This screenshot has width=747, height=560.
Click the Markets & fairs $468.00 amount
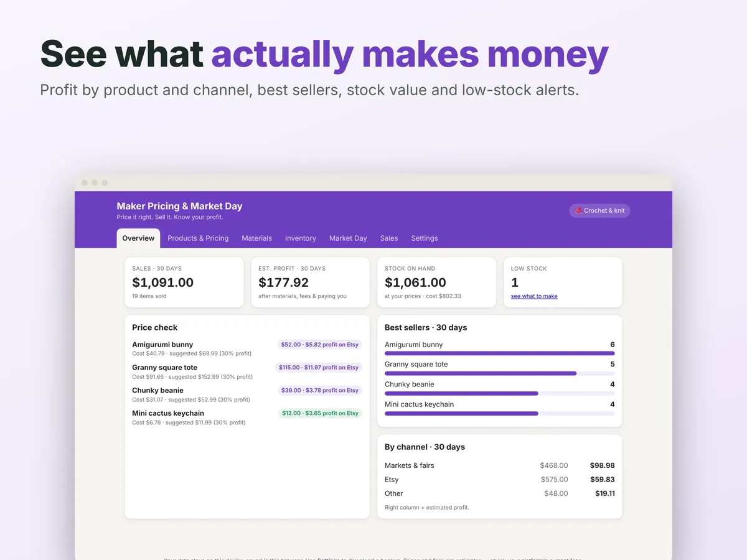click(x=554, y=465)
